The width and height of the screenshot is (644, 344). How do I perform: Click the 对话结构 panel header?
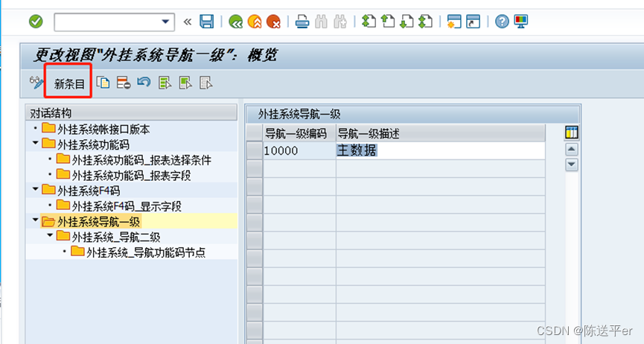click(x=131, y=113)
